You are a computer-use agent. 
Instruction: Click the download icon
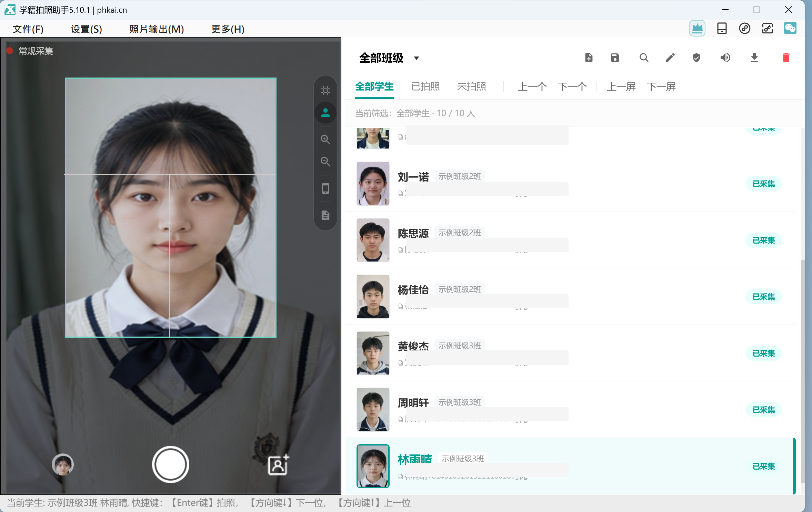point(754,58)
